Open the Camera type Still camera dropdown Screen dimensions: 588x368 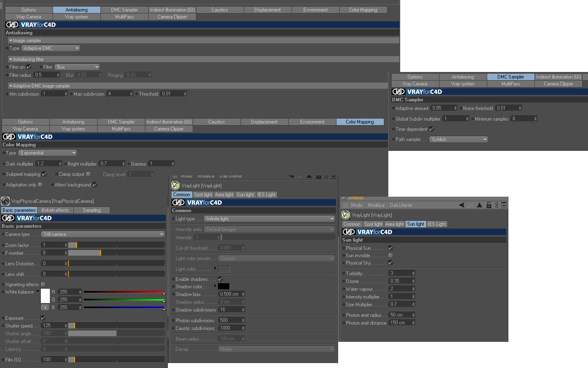(x=103, y=234)
